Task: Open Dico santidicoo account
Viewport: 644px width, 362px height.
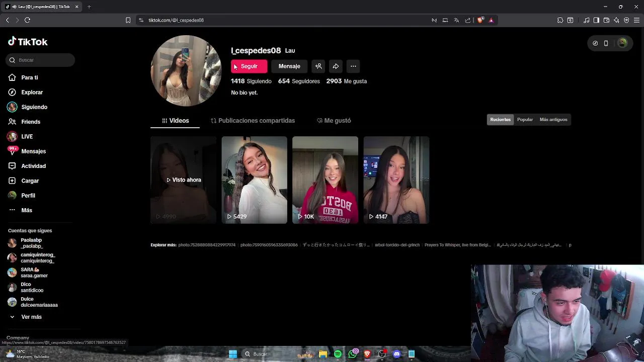Action: [x=25, y=287]
